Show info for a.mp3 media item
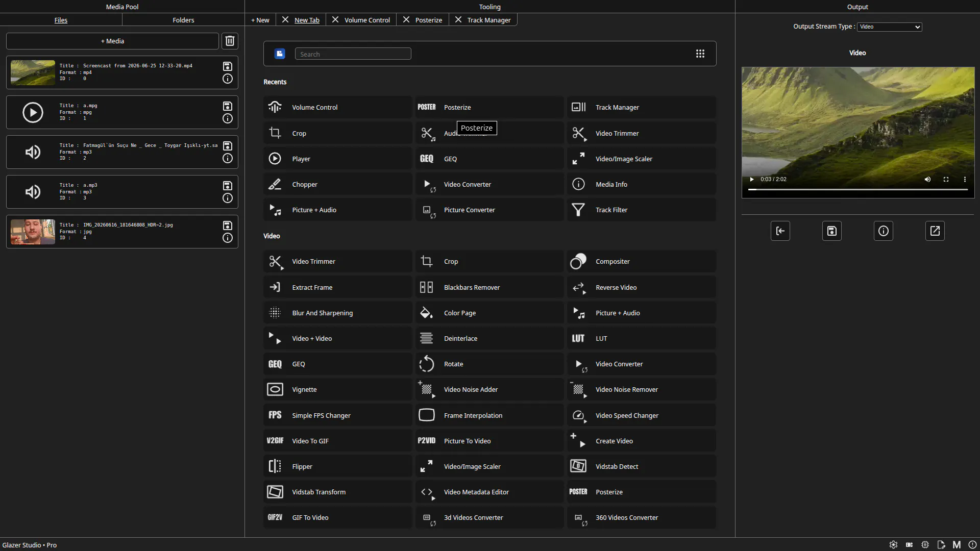 pos(228,198)
